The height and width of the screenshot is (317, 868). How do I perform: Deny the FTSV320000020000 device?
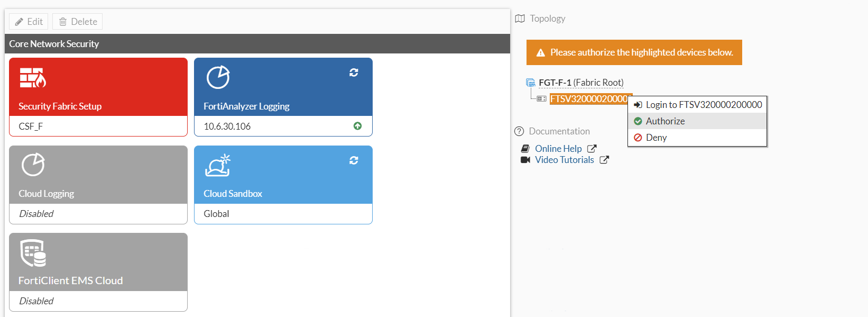656,137
